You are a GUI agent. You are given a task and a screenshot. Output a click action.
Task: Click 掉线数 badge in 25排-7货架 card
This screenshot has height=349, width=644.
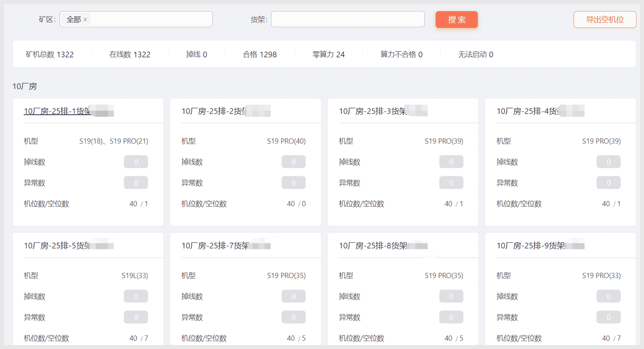point(293,296)
